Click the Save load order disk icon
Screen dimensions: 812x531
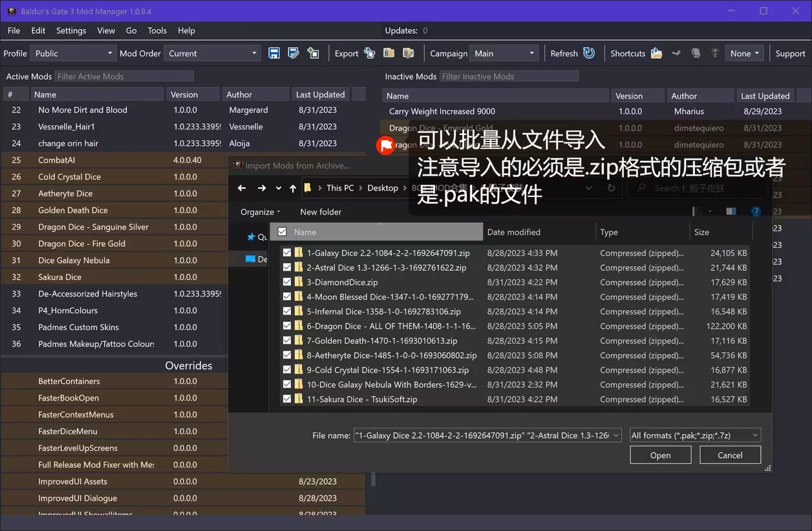click(274, 53)
